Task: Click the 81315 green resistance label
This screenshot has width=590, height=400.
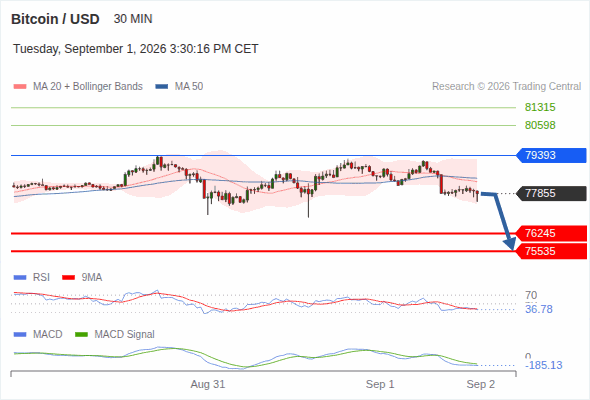Action: pyautogui.click(x=540, y=108)
